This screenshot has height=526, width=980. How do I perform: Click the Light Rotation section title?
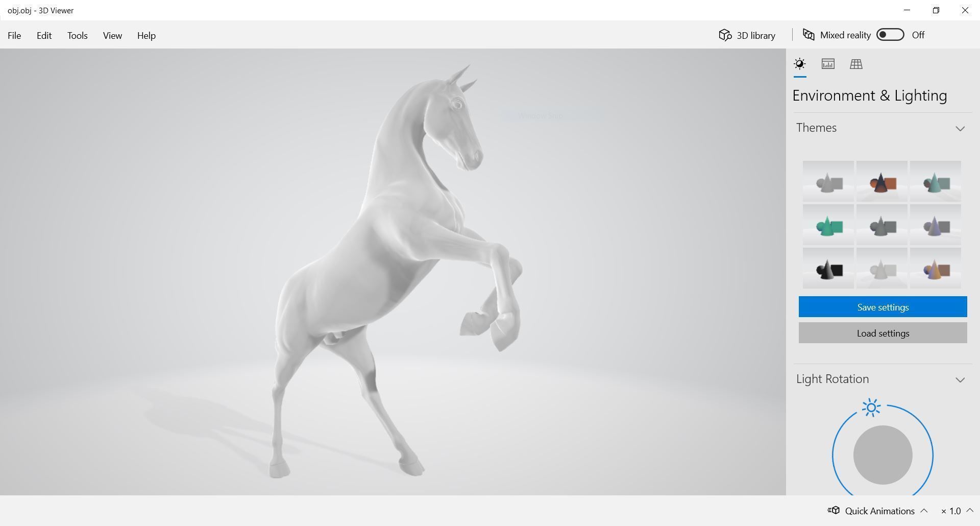point(832,379)
